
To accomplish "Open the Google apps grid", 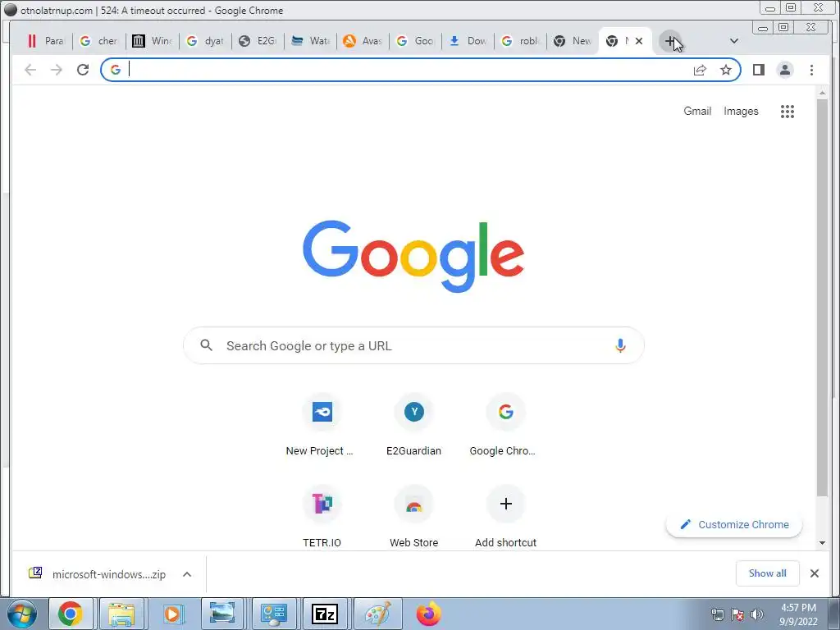I will 787,112.
